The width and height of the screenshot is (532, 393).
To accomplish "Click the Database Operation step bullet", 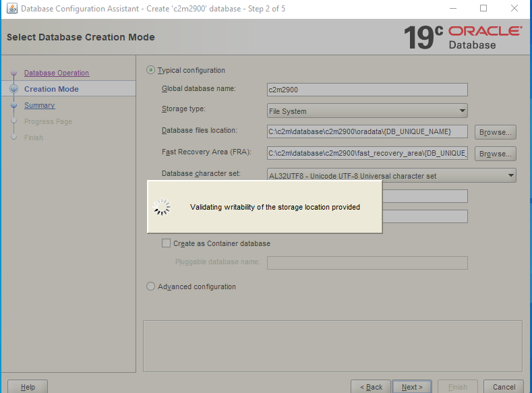I will click(13, 73).
